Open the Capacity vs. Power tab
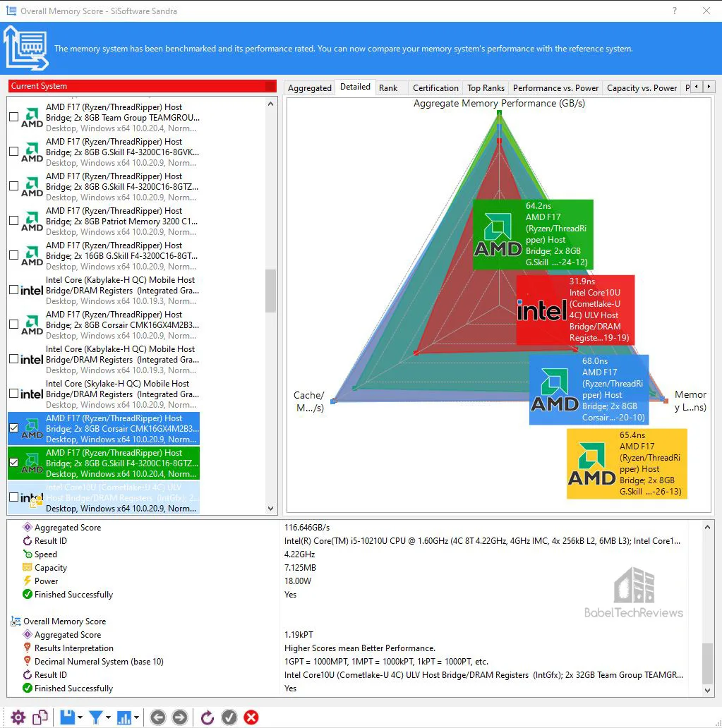 tap(642, 87)
